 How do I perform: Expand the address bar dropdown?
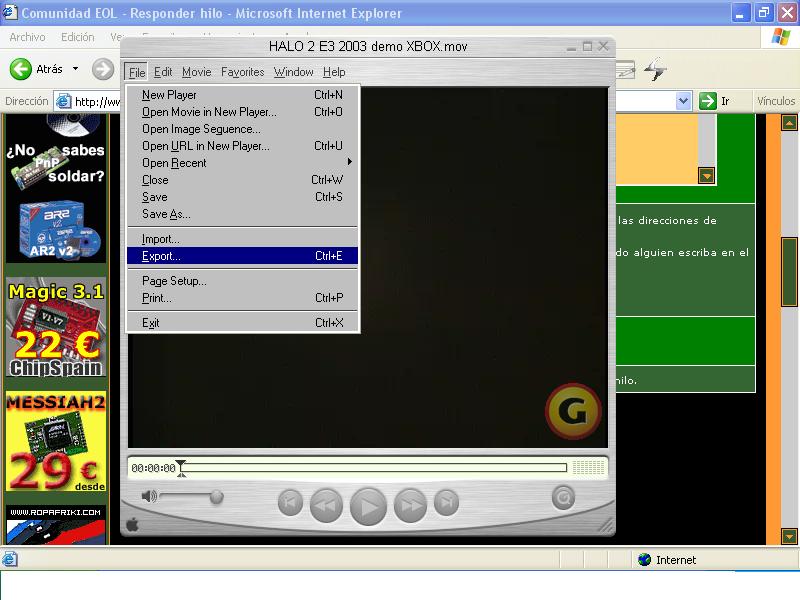(683, 101)
